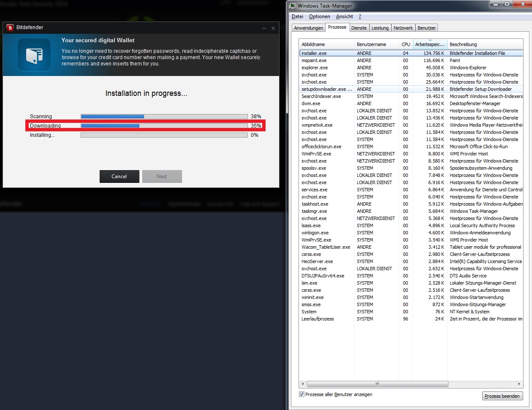Click the Scanning progress bar

pyautogui.click(x=164, y=117)
